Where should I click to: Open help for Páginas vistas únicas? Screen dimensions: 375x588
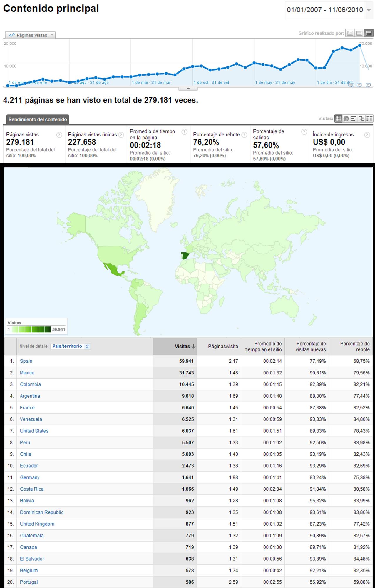(121, 135)
